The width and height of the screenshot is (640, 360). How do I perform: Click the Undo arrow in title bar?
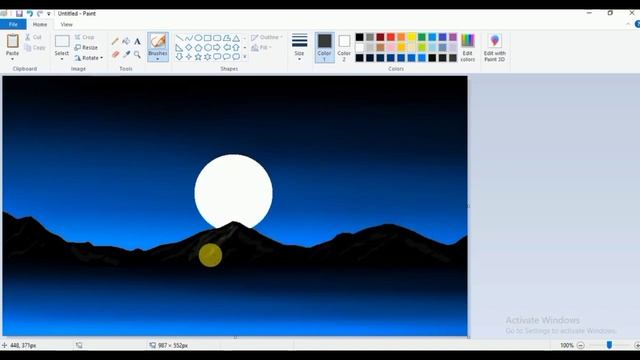tap(30, 13)
